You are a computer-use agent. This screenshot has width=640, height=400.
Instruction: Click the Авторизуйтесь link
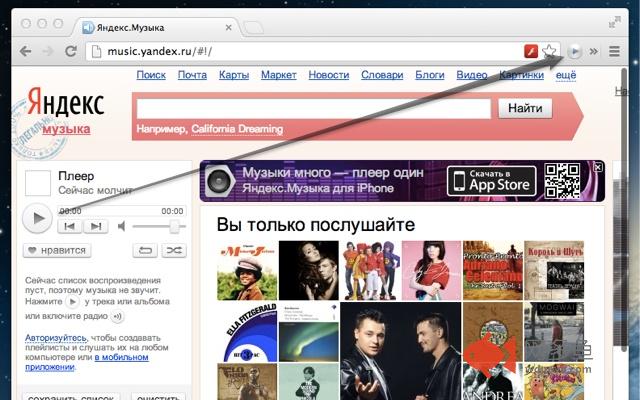pyautogui.click(x=56, y=338)
